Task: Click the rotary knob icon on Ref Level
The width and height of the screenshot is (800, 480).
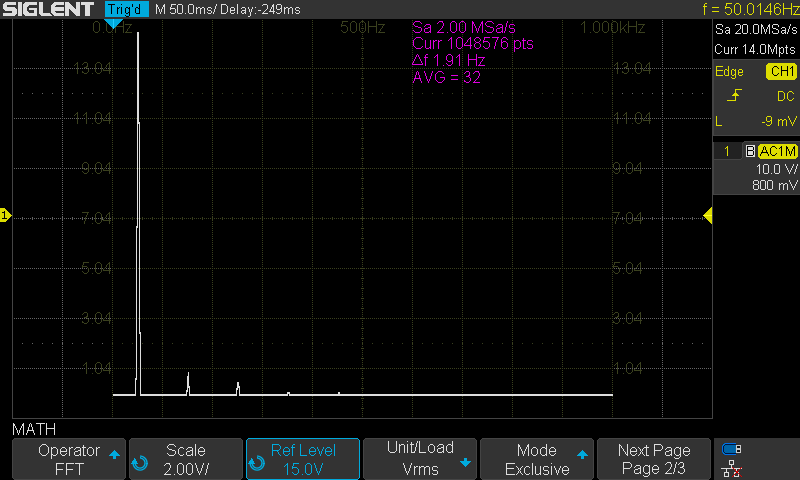Action: point(257,463)
